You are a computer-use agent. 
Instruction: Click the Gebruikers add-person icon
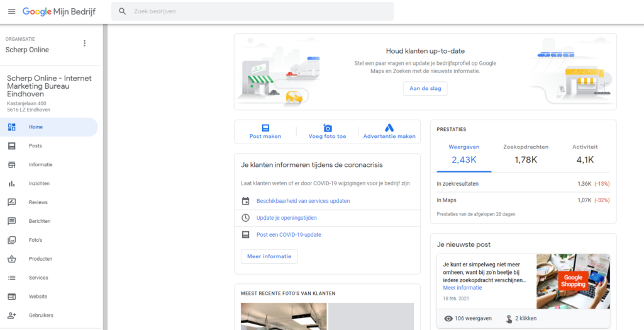[x=11, y=315]
